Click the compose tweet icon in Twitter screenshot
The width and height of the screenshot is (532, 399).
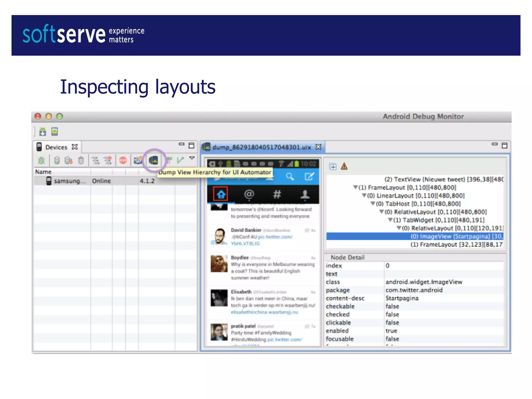pos(309,177)
